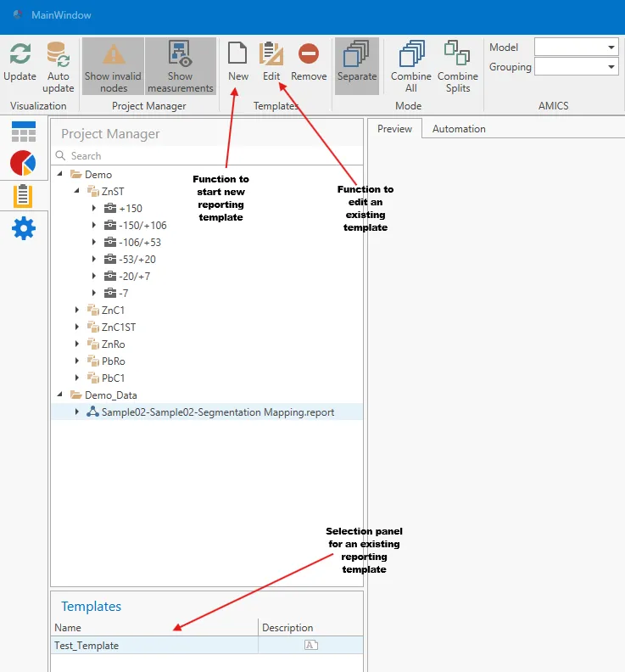625x672 pixels.
Task: Click the Project Manager search field
Action: [208, 155]
